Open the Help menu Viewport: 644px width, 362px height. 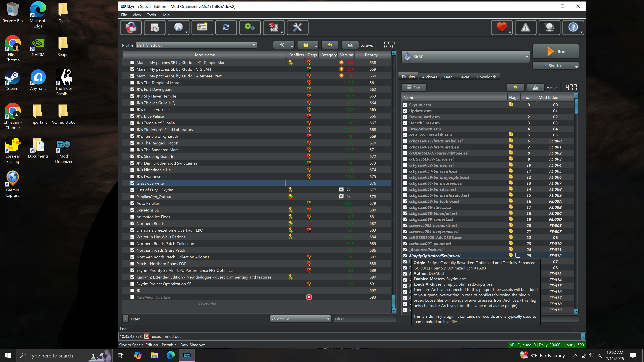click(x=165, y=15)
